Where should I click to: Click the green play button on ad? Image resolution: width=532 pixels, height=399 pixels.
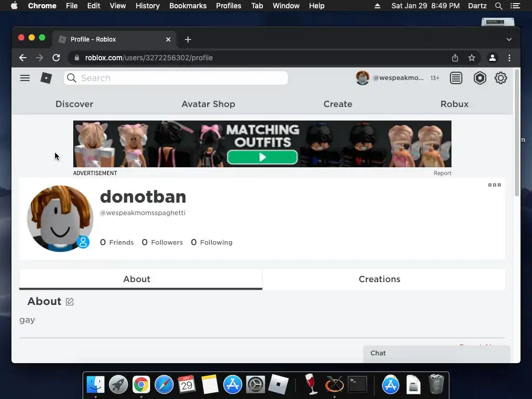262,157
